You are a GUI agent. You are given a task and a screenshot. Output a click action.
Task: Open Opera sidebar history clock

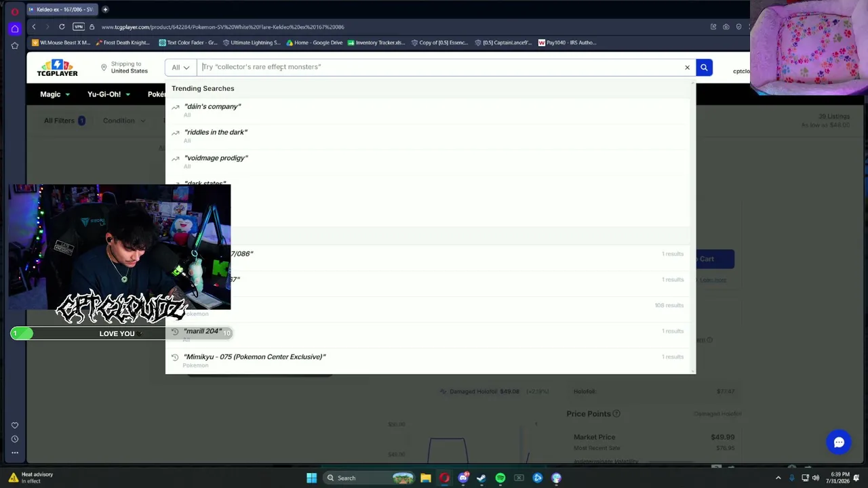(15, 439)
